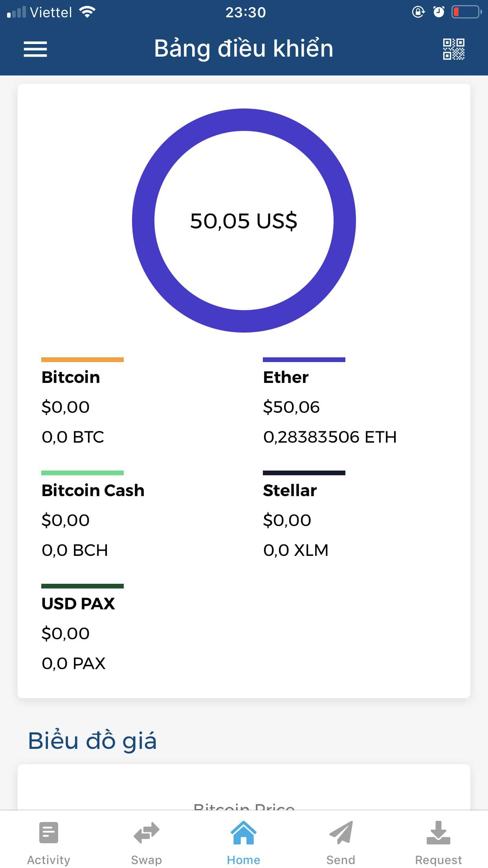Tap the Request download icon

tap(438, 833)
